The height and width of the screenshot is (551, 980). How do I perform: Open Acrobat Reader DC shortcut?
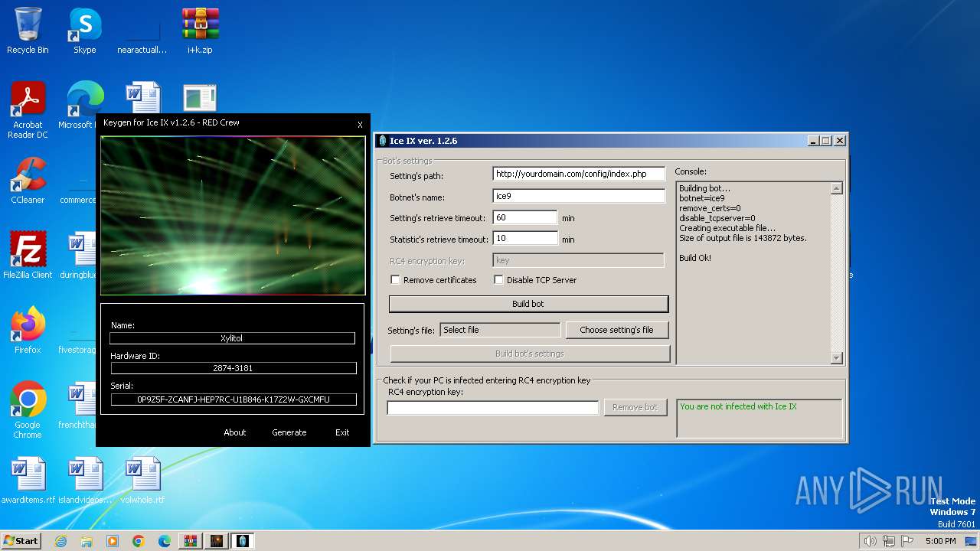tap(28, 110)
